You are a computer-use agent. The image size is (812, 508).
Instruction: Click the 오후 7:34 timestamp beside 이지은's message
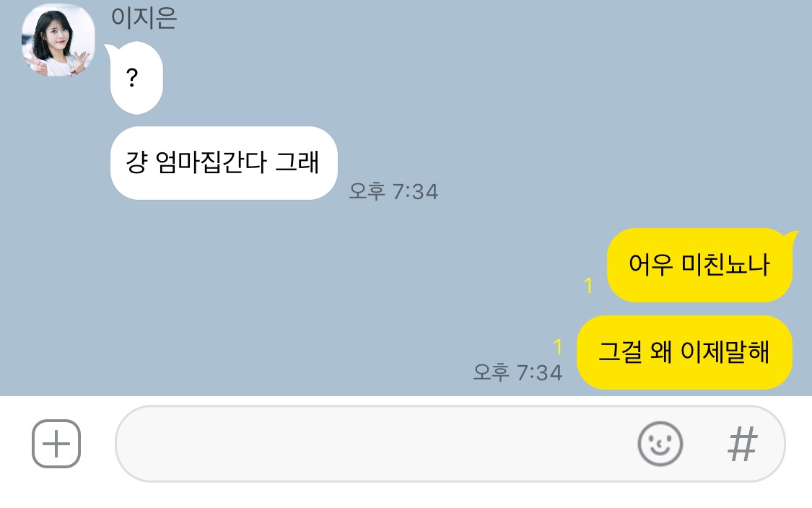click(x=393, y=191)
